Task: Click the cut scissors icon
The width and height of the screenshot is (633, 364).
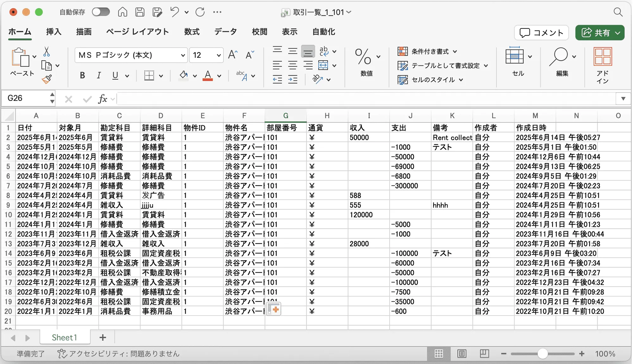Action: 47,52
